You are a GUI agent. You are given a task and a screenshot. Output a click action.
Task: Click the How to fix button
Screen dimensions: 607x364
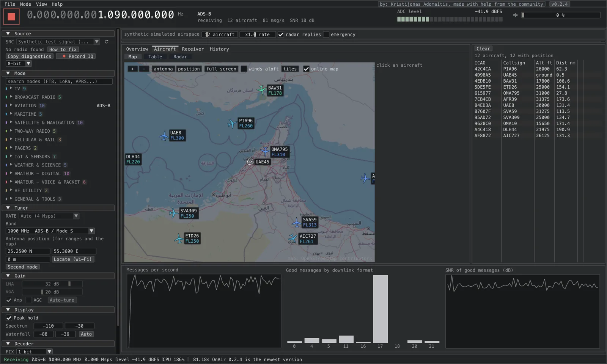click(x=63, y=49)
